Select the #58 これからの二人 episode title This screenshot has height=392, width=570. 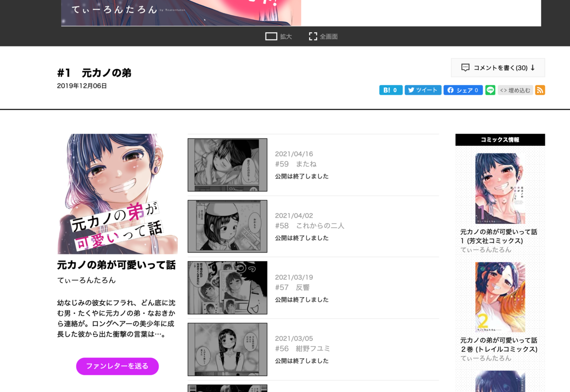(310, 226)
